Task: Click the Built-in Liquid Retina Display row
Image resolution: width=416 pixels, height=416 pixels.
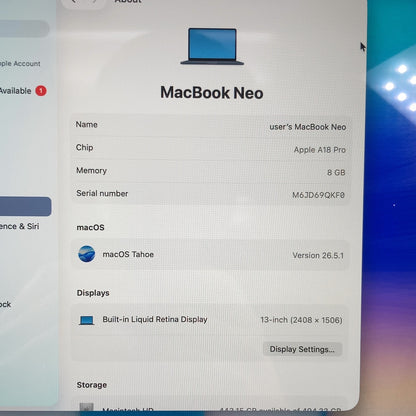Action: pyautogui.click(x=211, y=320)
